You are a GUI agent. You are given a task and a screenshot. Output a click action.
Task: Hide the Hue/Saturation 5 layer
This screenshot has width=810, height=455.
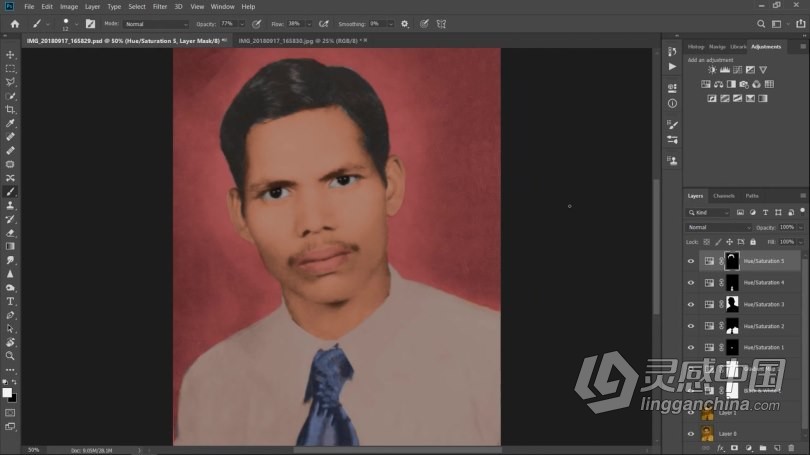coord(691,261)
